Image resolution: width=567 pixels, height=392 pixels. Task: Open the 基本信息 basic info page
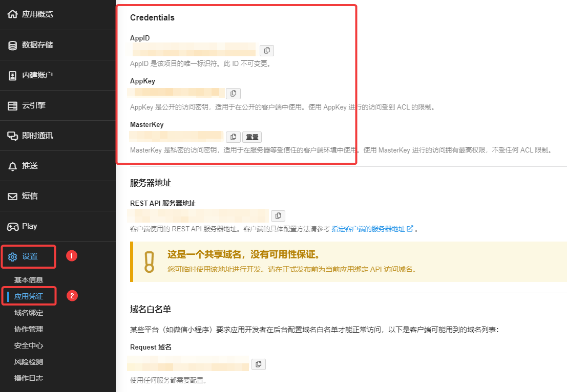pos(29,279)
